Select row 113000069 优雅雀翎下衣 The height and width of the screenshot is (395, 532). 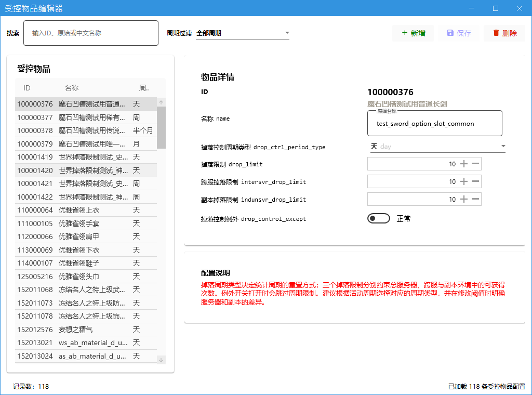[86, 250]
